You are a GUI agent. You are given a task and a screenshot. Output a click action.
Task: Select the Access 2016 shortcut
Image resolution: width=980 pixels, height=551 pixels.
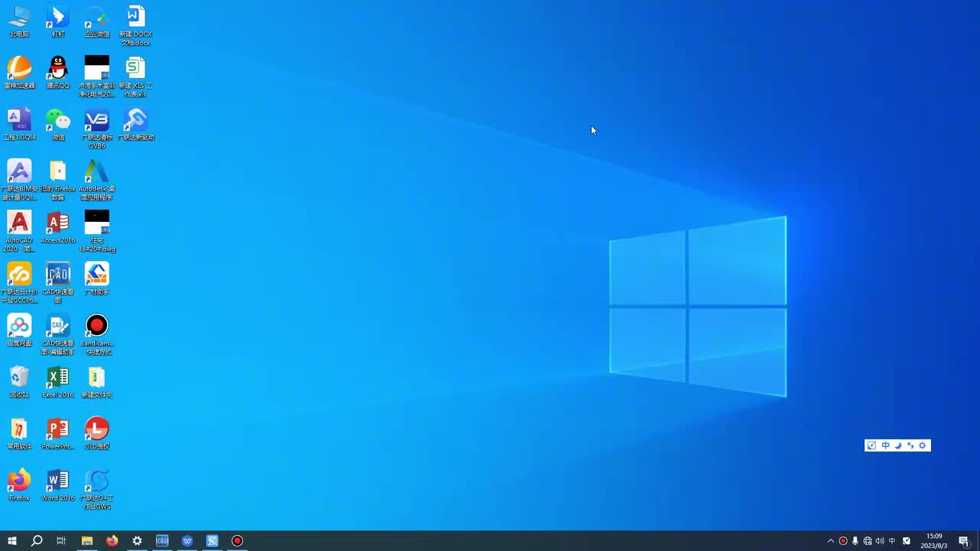coord(58,227)
